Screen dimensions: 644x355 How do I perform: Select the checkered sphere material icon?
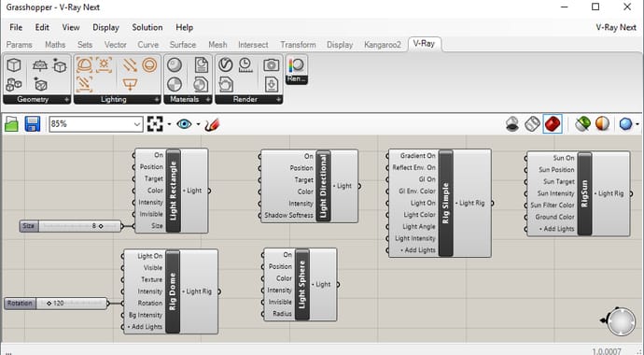tap(175, 85)
